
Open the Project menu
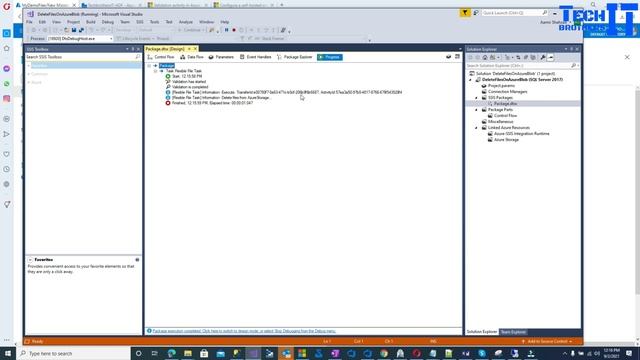point(73,22)
